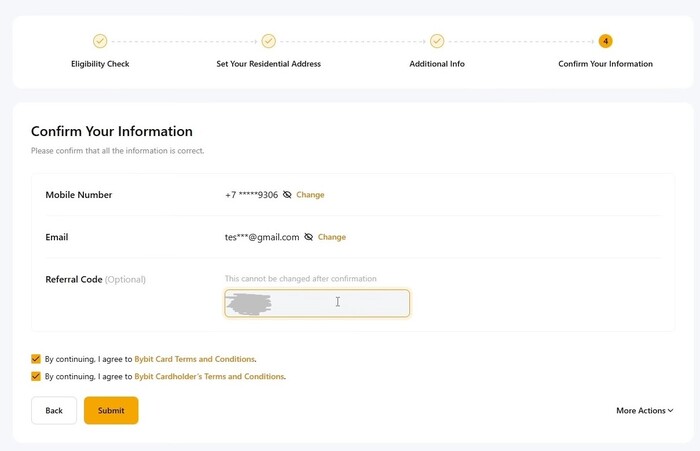
Task: Click the Set Your Residential Address checkmark icon
Action: tap(268, 41)
